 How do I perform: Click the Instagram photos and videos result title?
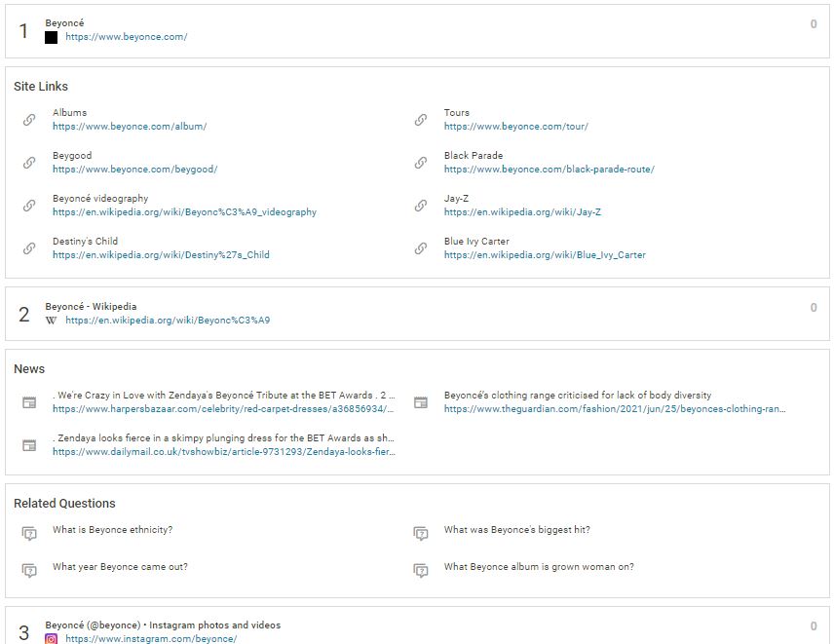click(x=163, y=625)
